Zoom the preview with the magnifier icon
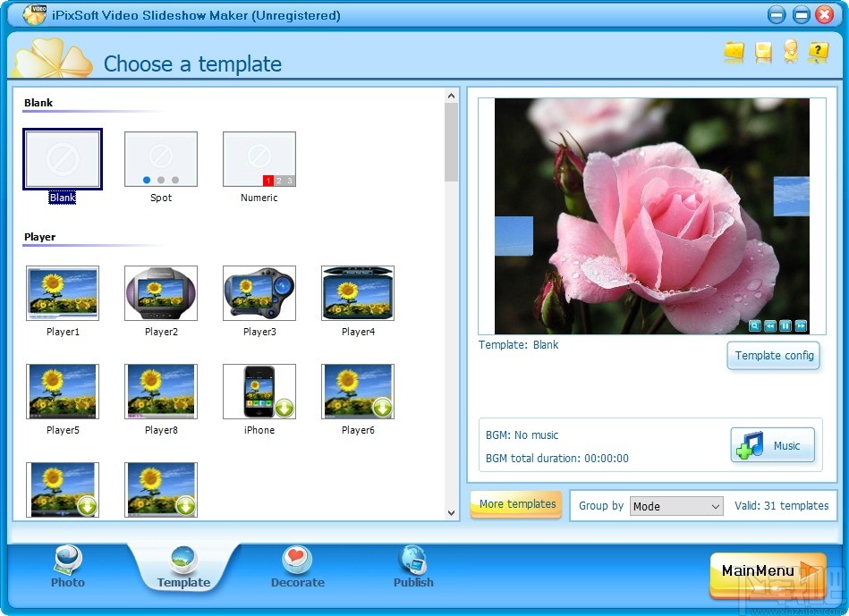 pos(755,325)
